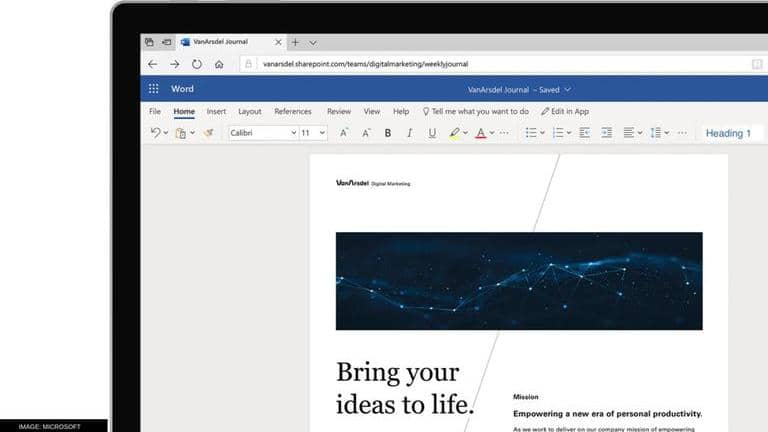The image size is (768, 432).
Task: Open the Layout ribbon tab
Action: tap(250, 112)
